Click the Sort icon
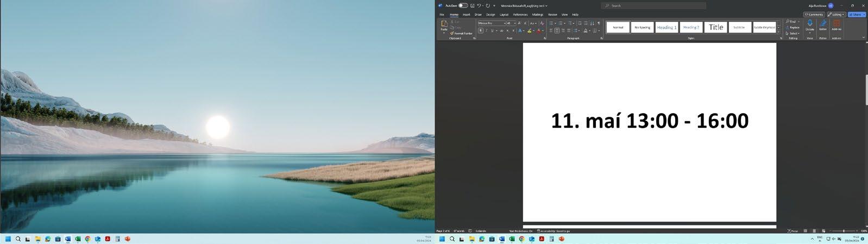 tap(592, 23)
